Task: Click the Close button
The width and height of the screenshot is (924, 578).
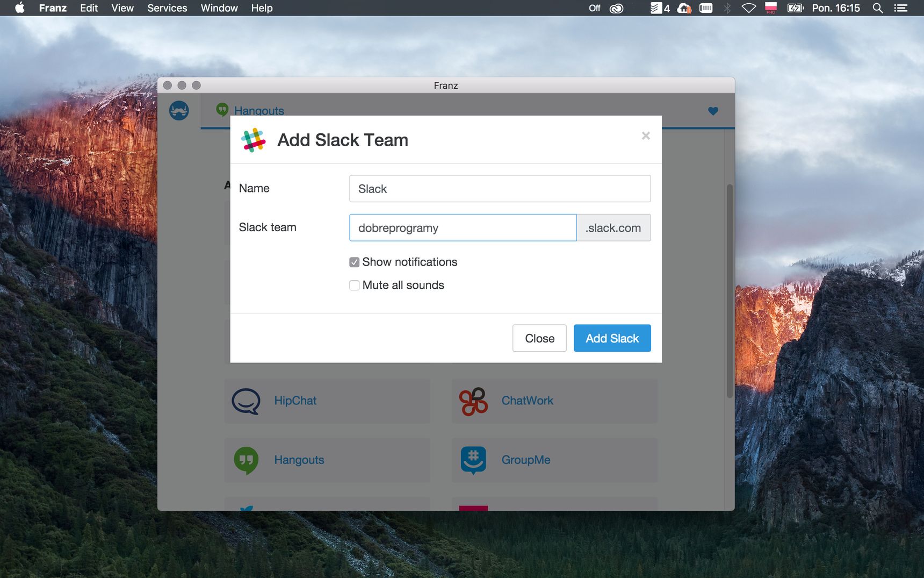Action: click(539, 338)
